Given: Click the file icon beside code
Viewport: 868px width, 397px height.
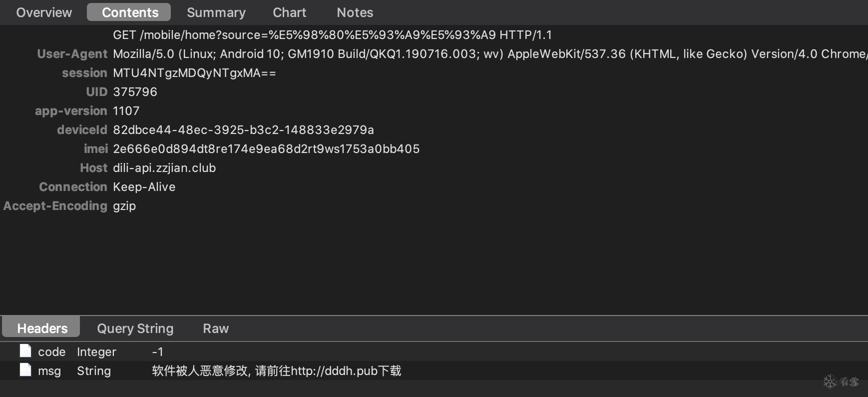Looking at the screenshot, I should (x=25, y=351).
